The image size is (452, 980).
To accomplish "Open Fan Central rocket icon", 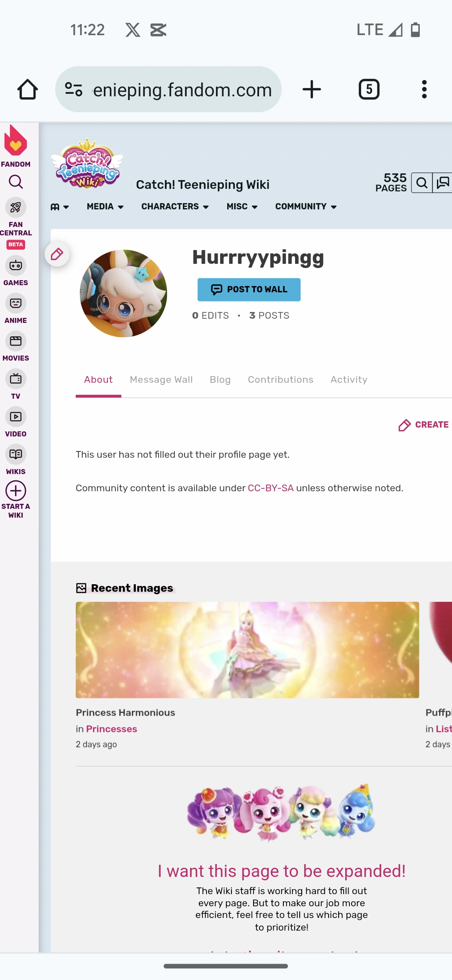I will pos(16,207).
